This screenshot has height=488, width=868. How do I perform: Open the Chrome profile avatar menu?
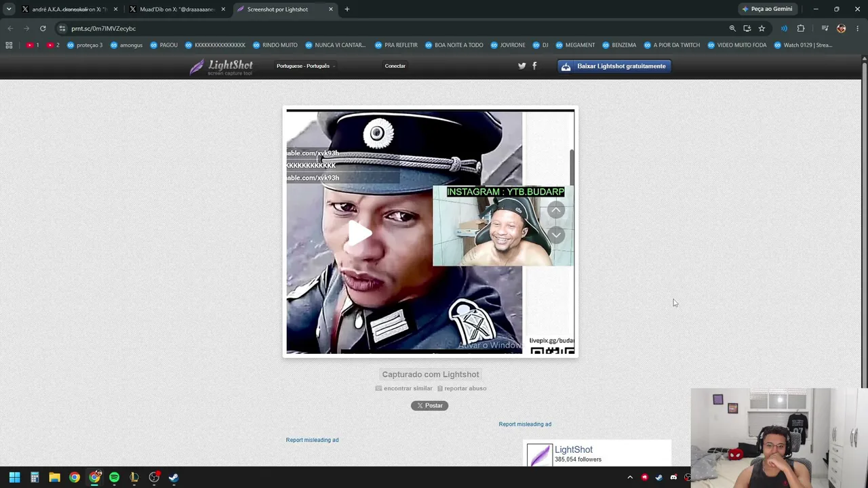point(842,28)
